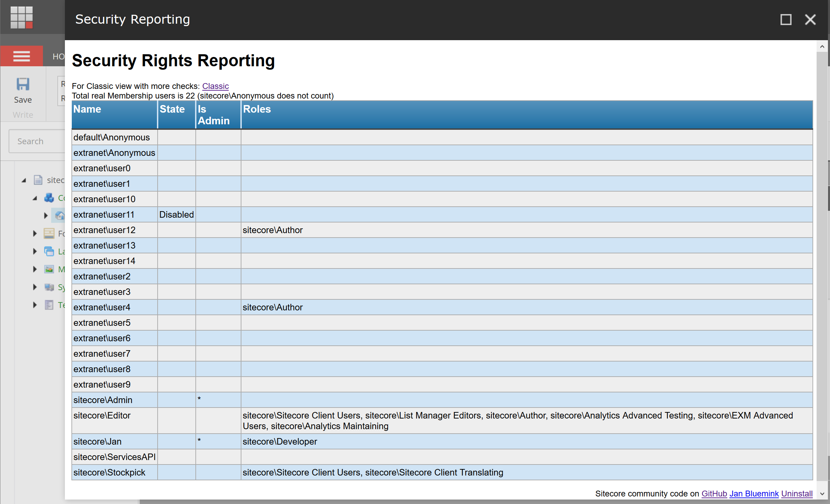Select the extranet\user9 name cell
This screenshot has width=830, height=504.
tap(115, 385)
